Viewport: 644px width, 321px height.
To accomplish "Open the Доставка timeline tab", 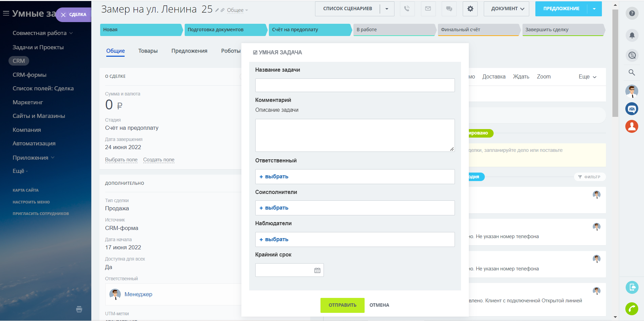I will point(494,77).
